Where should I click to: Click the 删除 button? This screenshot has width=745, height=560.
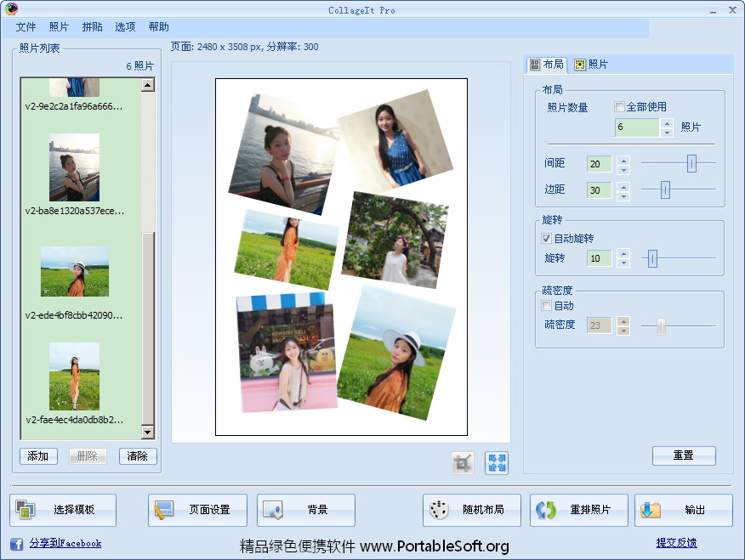coord(88,456)
